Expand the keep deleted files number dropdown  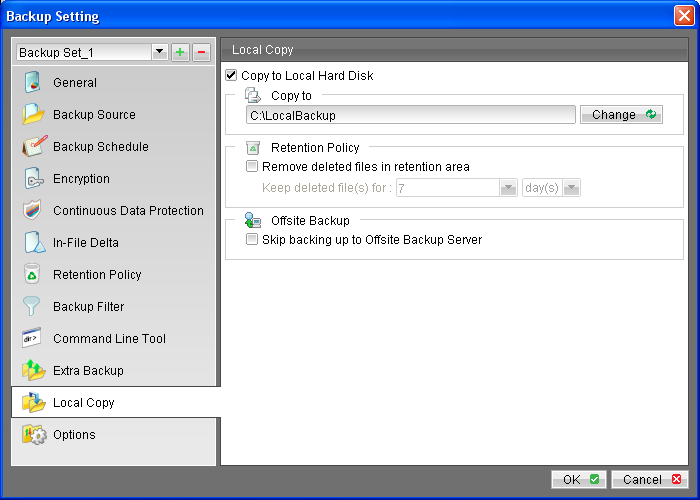coord(507,187)
